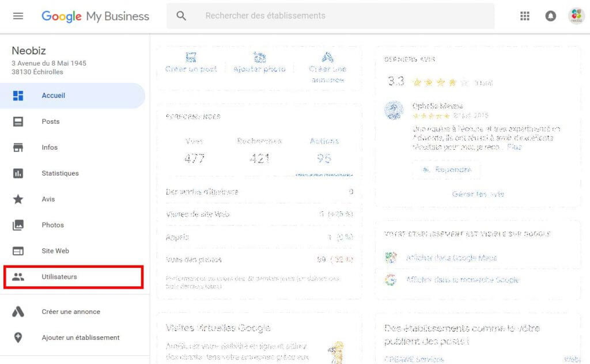Screen dimensions: 590x364
Task: Open the notifications bell
Action: click(x=550, y=16)
